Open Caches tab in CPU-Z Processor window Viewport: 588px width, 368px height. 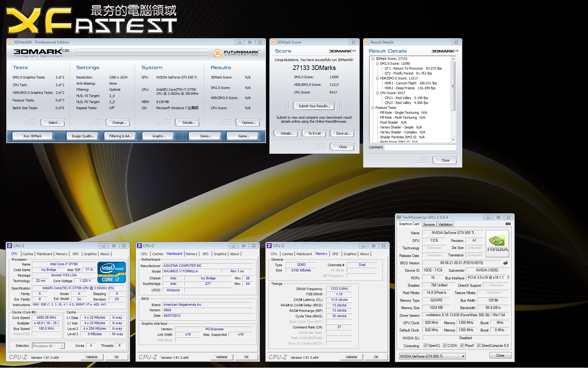coord(28,254)
